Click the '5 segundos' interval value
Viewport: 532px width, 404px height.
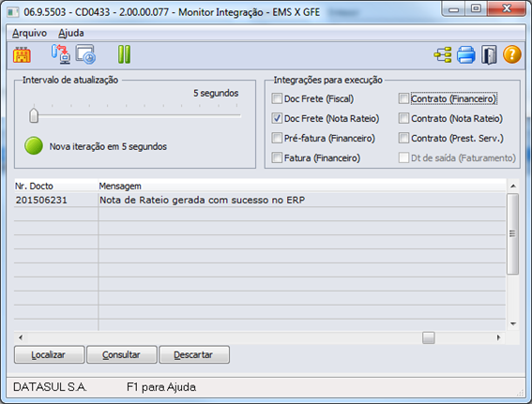coord(216,93)
